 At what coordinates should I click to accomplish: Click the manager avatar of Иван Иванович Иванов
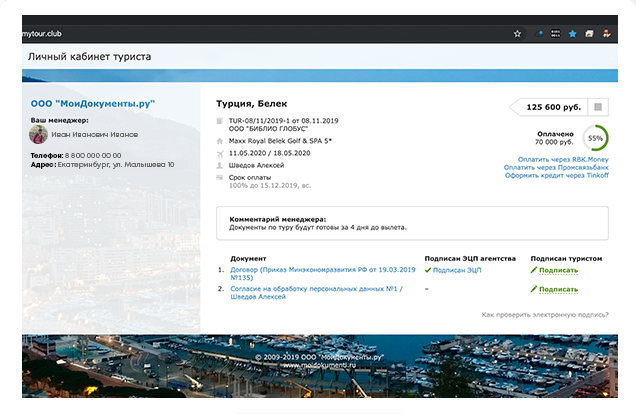click(39, 133)
